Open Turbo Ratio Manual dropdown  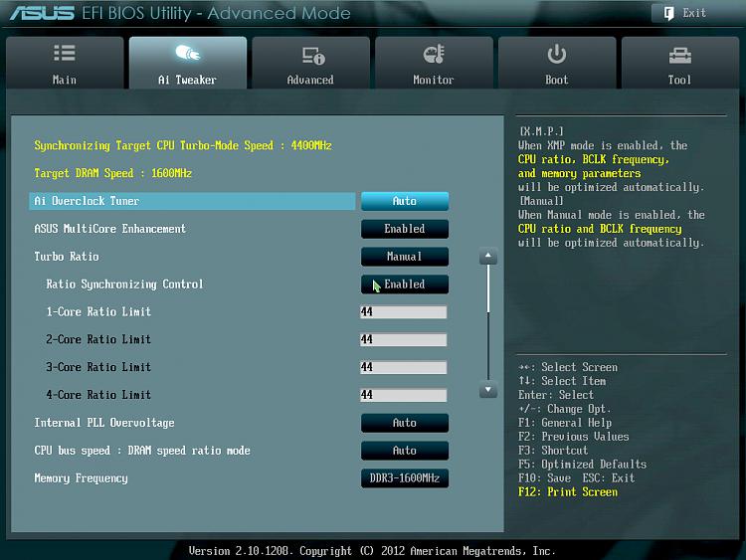tap(405, 257)
